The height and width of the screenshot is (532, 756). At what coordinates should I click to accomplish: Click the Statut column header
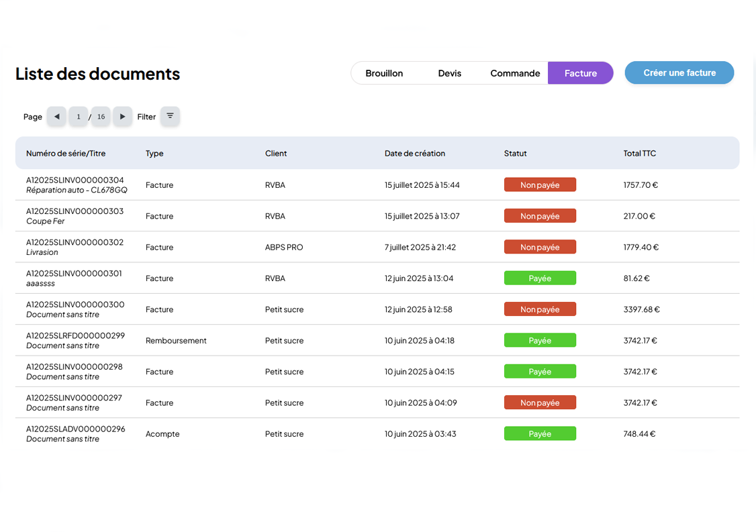click(515, 154)
